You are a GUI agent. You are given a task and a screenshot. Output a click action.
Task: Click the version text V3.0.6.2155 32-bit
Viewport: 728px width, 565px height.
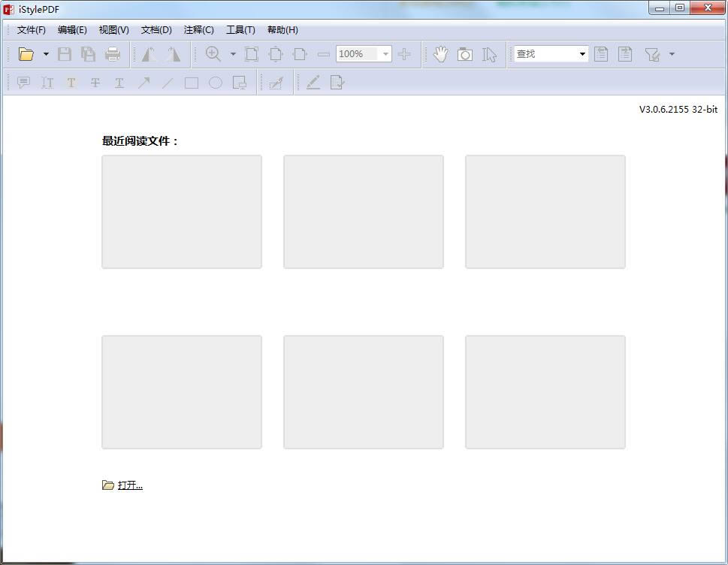678,110
